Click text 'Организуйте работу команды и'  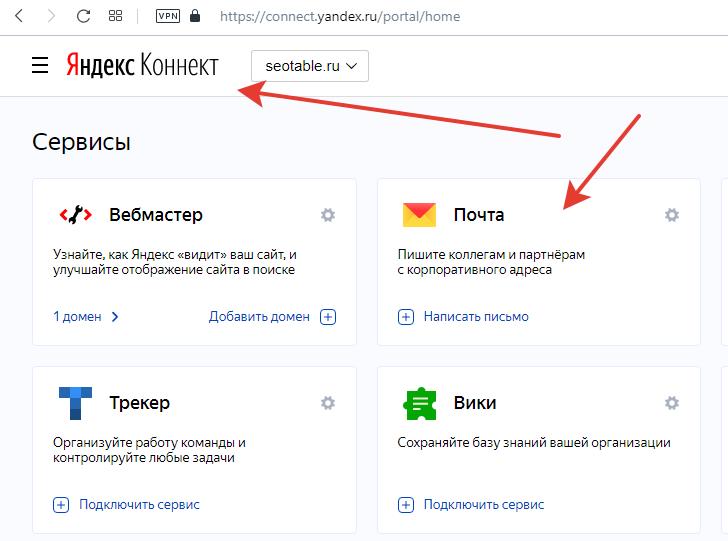click(x=150, y=443)
